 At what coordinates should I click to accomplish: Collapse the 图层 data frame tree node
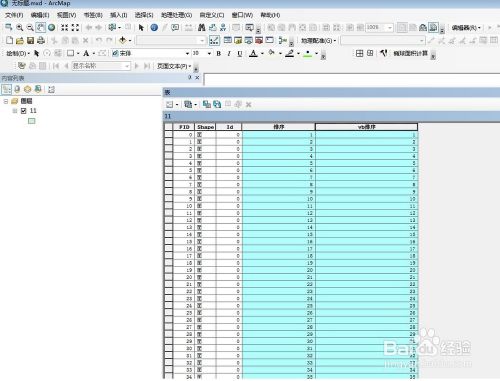coord(6,101)
